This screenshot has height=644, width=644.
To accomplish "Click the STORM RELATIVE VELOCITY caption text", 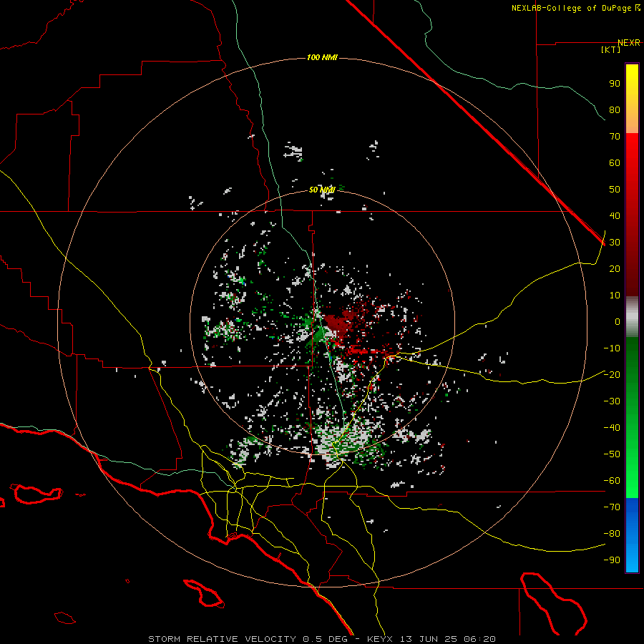I will [x=222, y=639].
